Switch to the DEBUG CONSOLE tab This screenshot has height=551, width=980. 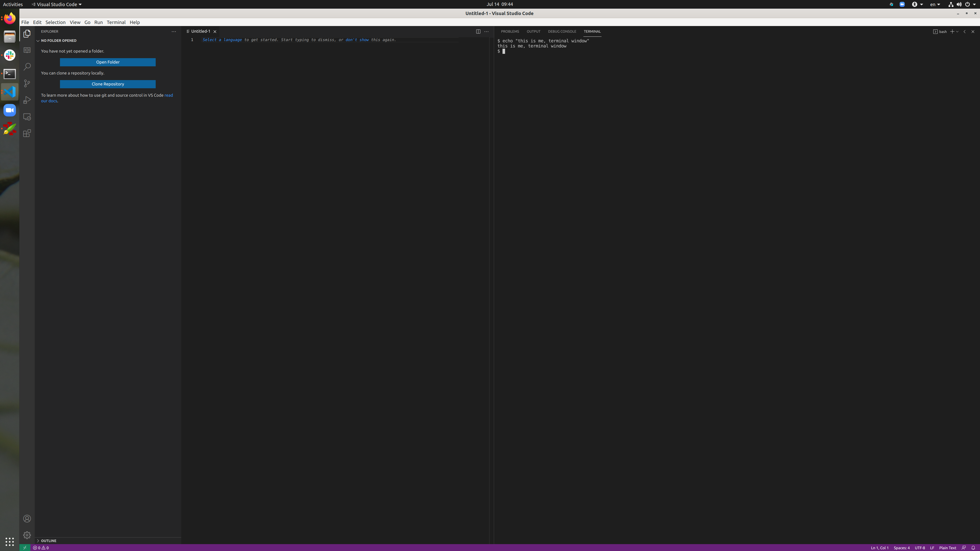pyautogui.click(x=562, y=32)
